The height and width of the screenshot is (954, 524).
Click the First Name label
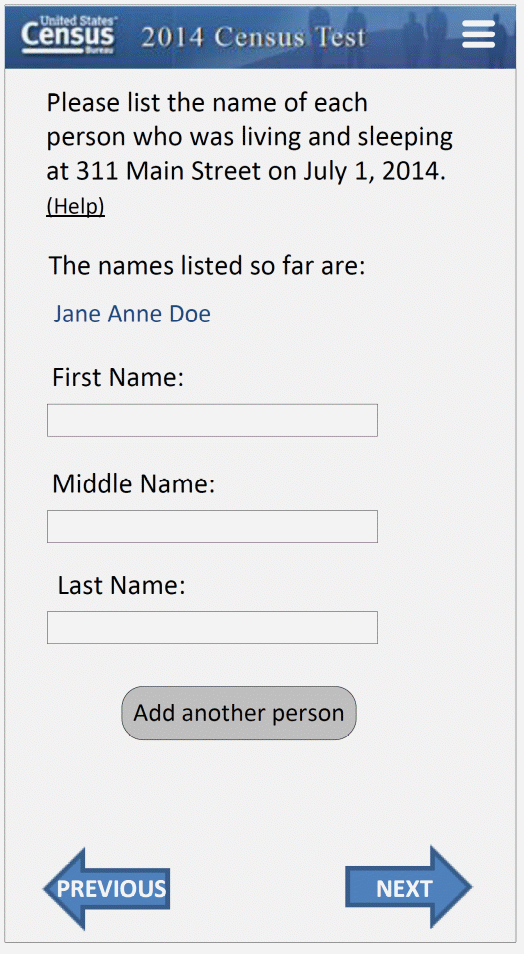(117, 377)
